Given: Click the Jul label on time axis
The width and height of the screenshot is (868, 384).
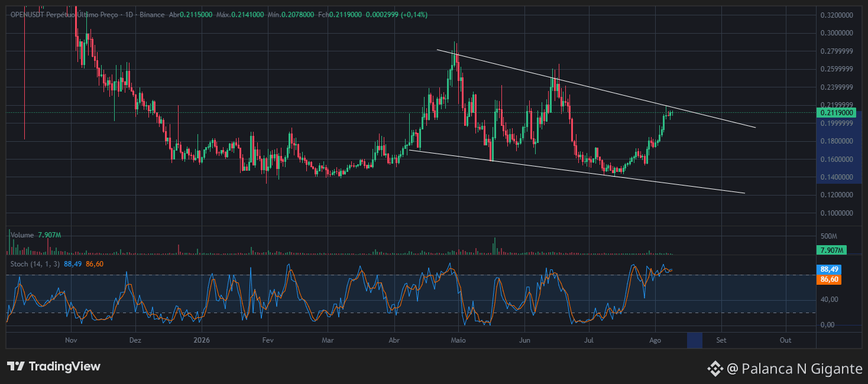Looking at the screenshot, I should coord(588,340).
